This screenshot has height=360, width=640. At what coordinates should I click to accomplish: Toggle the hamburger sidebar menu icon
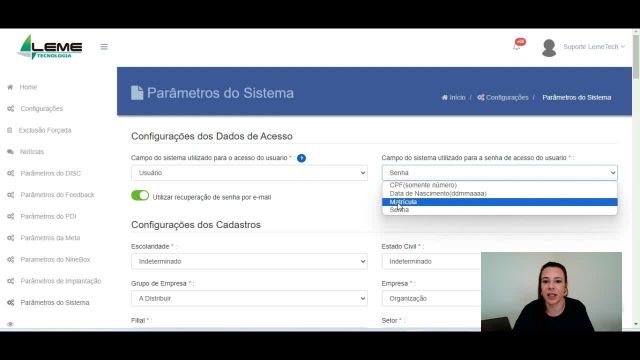click(x=104, y=47)
